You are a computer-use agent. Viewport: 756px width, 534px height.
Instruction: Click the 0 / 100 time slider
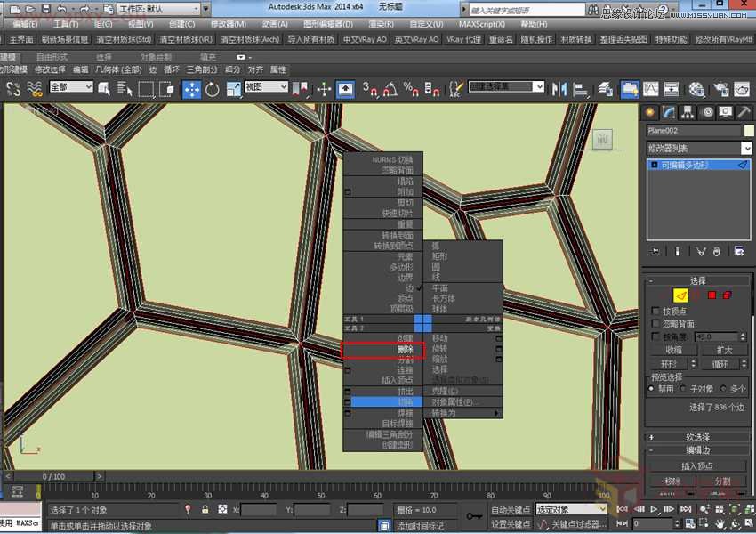point(53,477)
